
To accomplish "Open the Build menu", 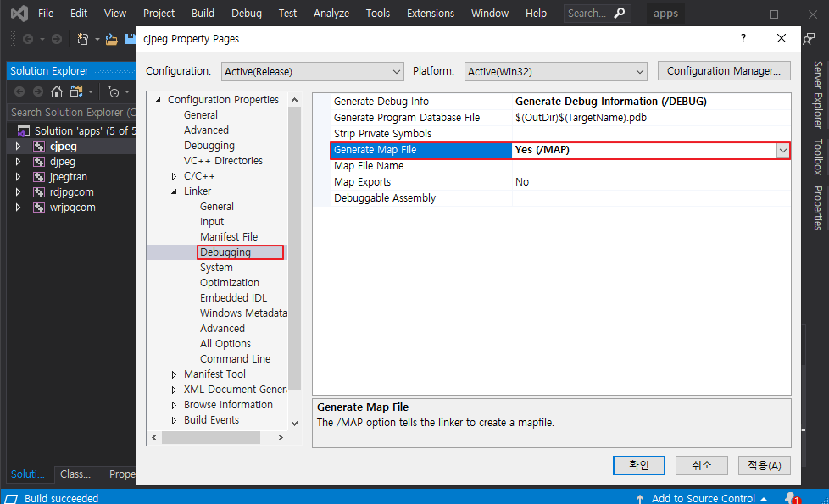I will [x=203, y=14].
